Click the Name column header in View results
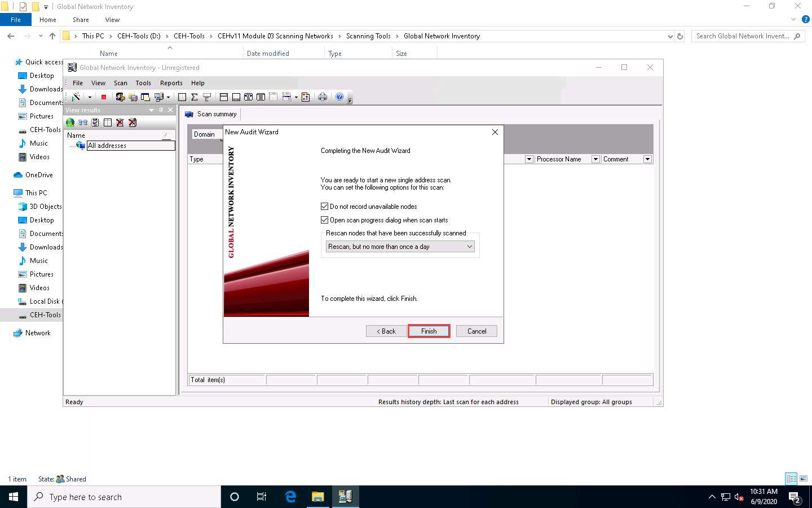 point(119,135)
